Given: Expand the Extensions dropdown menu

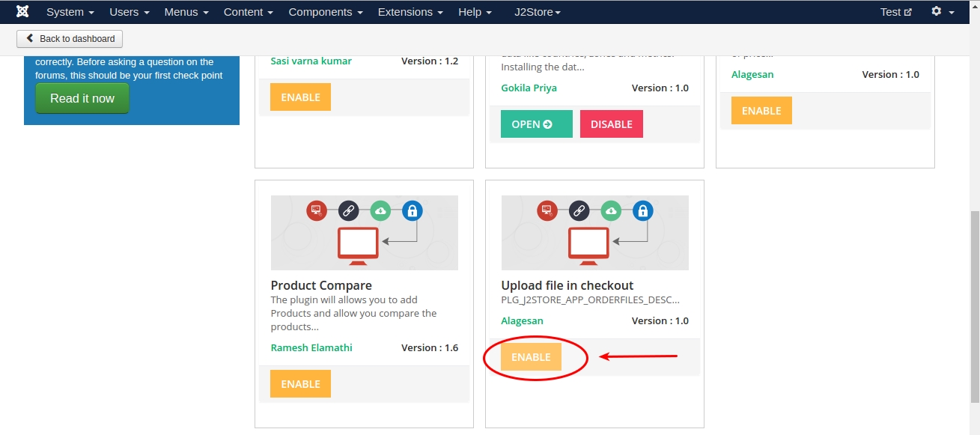Looking at the screenshot, I should 410,12.
